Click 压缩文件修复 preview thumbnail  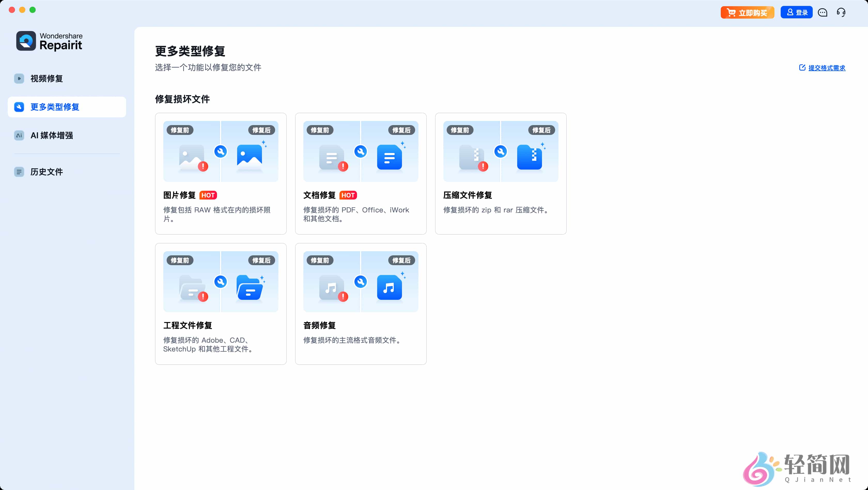coord(501,152)
